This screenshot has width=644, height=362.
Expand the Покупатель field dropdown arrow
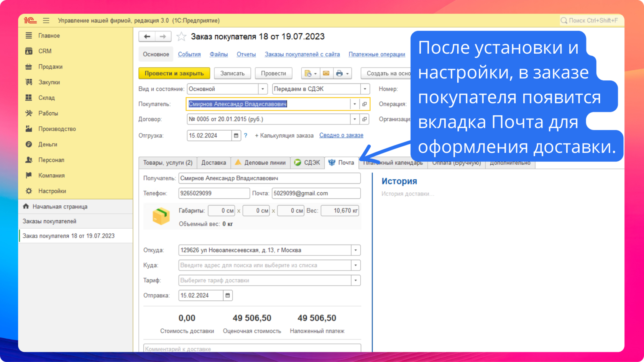(355, 104)
